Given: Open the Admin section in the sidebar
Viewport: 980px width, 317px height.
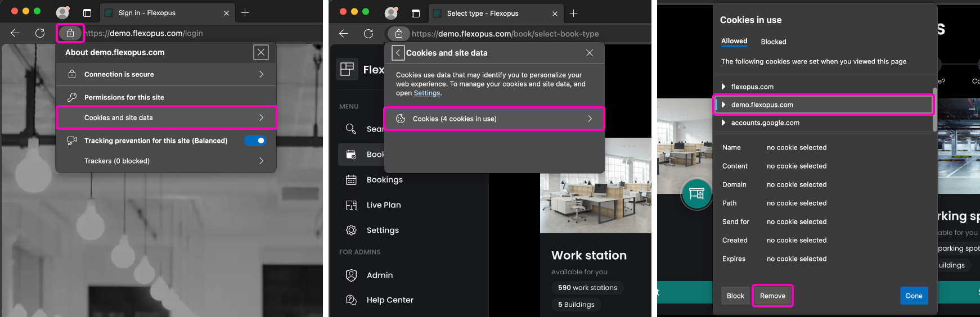Looking at the screenshot, I should [379, 275].
